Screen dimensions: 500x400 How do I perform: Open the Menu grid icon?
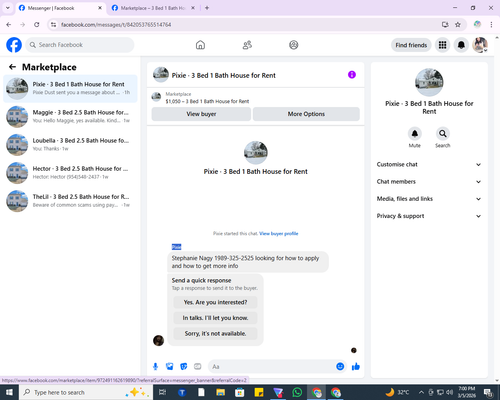click(x=442, y=45)
